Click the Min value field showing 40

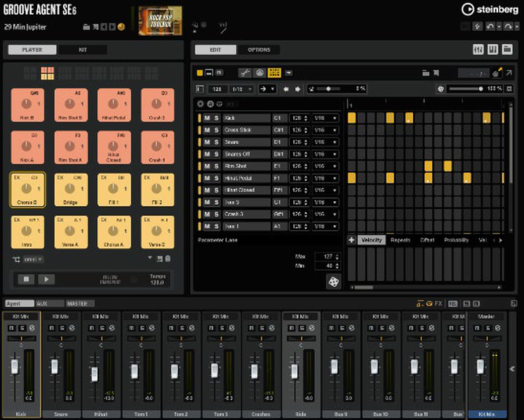(328, 266)
